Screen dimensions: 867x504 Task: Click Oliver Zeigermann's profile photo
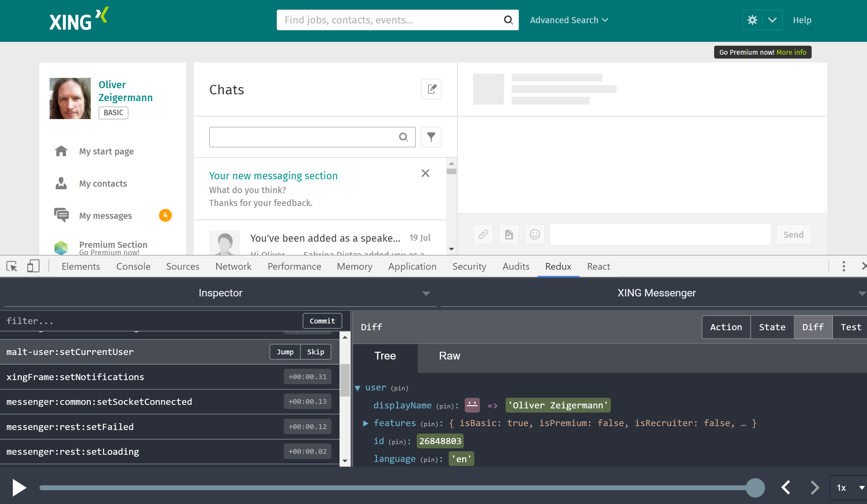point(70,98)
